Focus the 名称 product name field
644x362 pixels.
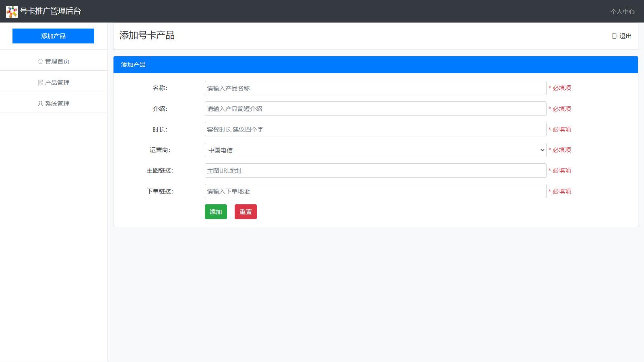click(375, 88)
